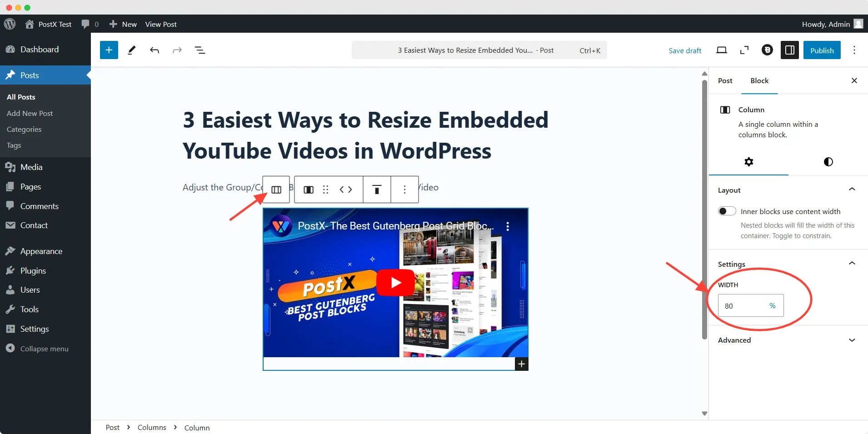Click the editor scrollbar down arrow
Image resolution: width=868 pixels, height=434 pixels.
(x=704, y=414)
